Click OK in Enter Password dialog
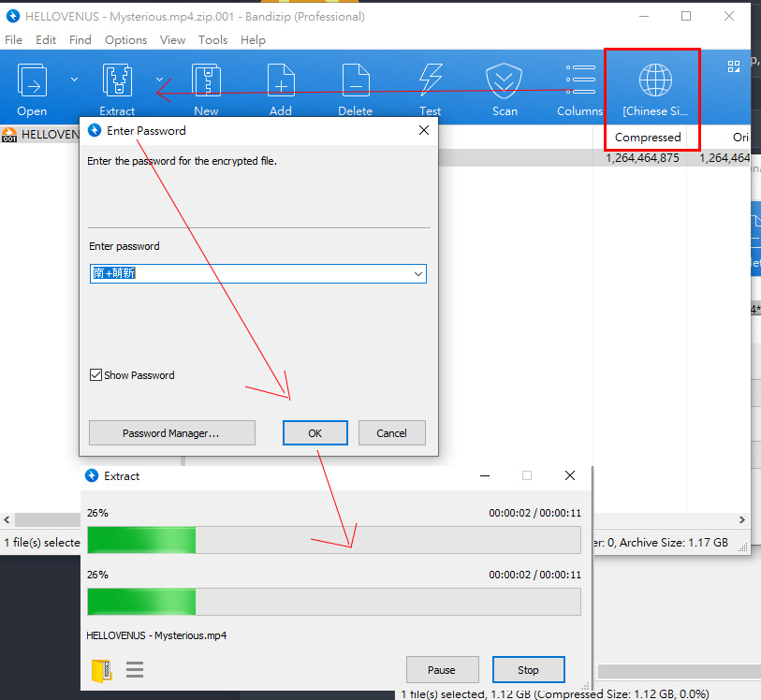Screen dimensions: 761x700 315,432
